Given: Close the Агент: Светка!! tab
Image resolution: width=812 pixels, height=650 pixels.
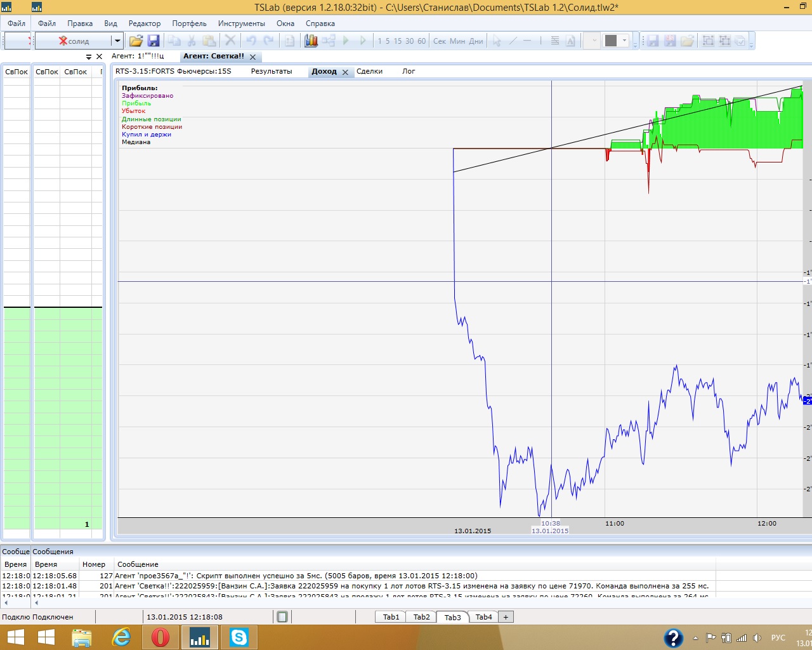Looking at the screenshot, I should tap(252, 56).
